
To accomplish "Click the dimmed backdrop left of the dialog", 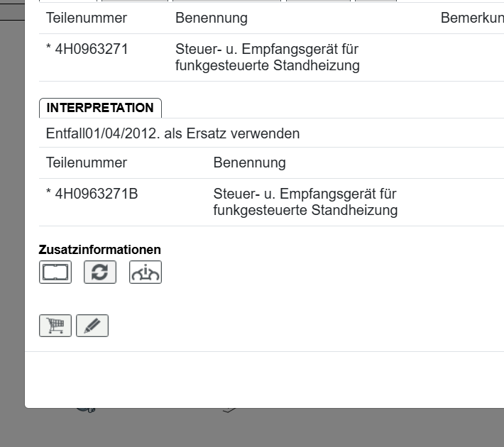I will point(11,213).
